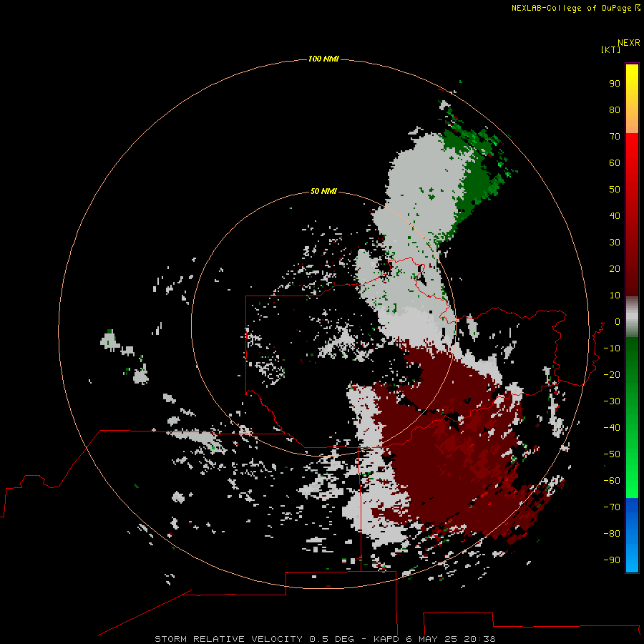644x644 pixels.
Task: Select the 10 value on velocity scale
Action: tap(615, 296)
